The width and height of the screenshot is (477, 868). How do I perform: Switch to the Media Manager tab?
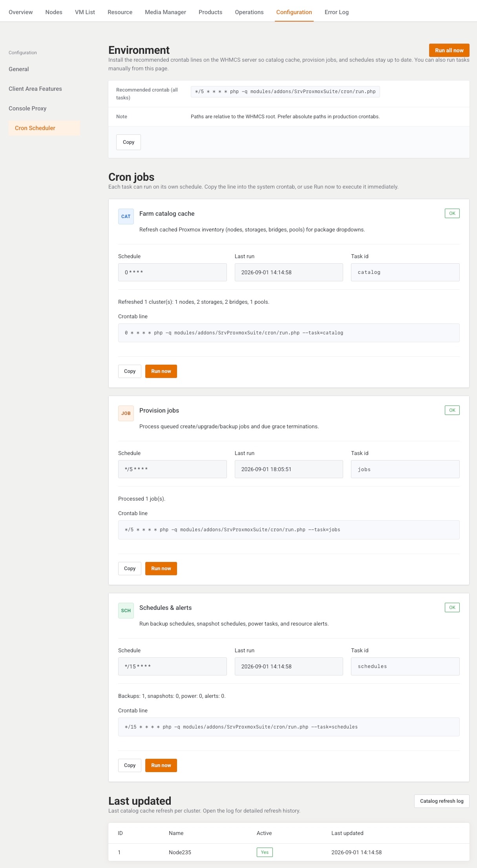[165, 12]
